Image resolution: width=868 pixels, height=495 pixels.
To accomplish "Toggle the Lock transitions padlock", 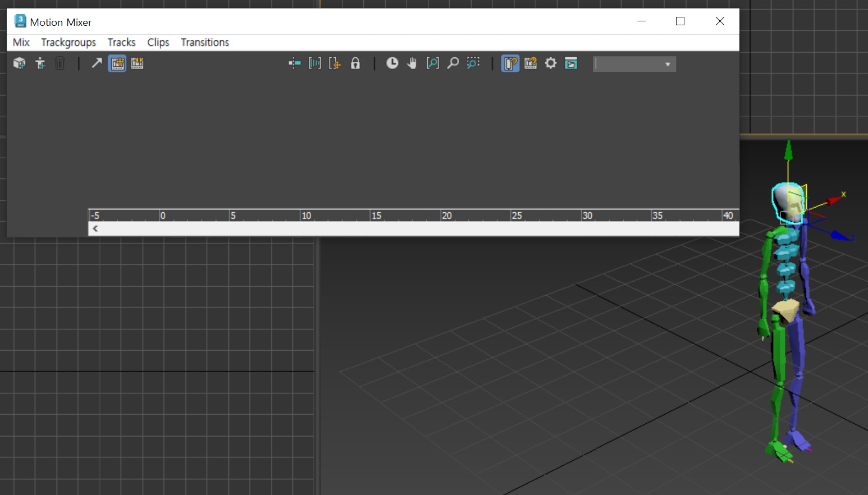I will click(355, 63).
